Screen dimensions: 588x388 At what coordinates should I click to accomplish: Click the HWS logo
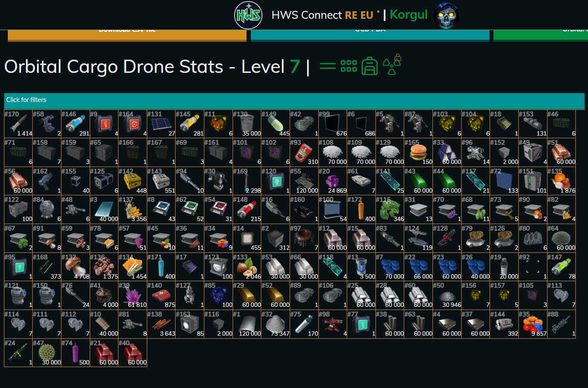[248, 15]
